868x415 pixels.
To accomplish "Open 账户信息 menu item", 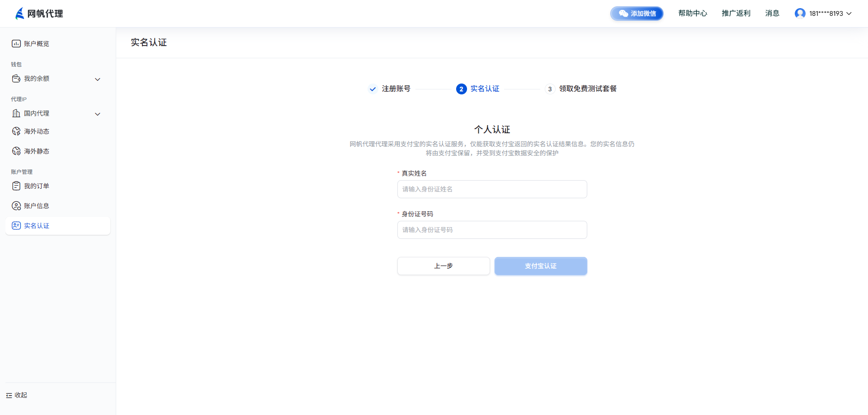I will (58, 206).
